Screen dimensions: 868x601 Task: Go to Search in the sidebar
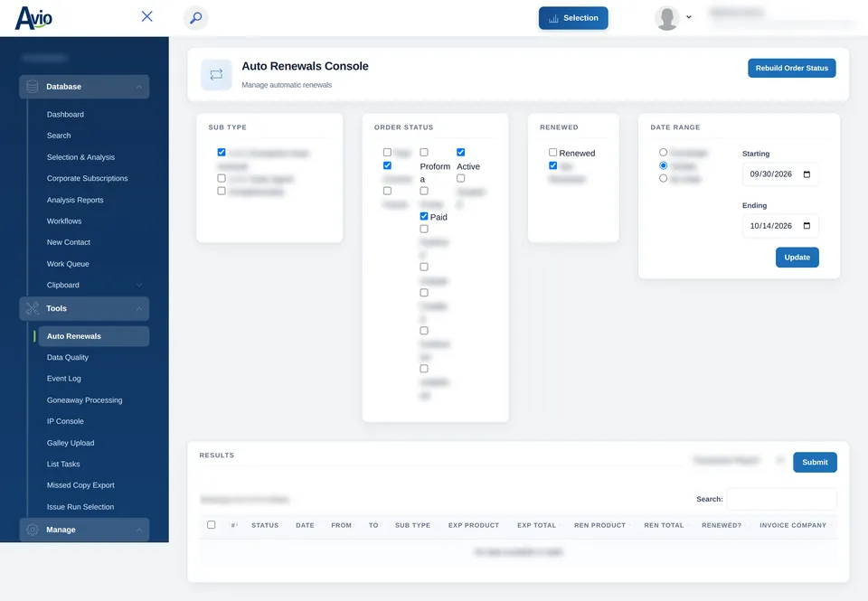pos(59,136)
